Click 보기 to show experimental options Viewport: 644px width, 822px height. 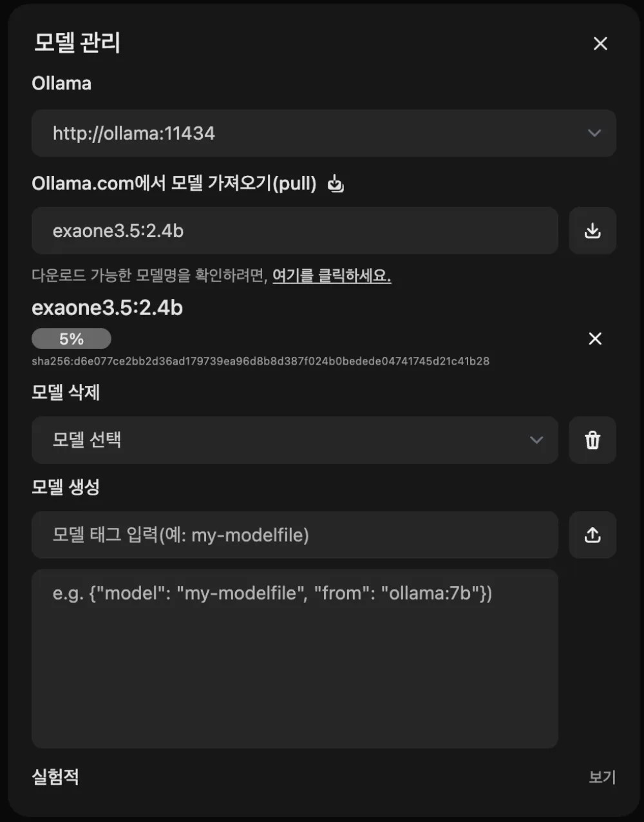tap(602, 777)
